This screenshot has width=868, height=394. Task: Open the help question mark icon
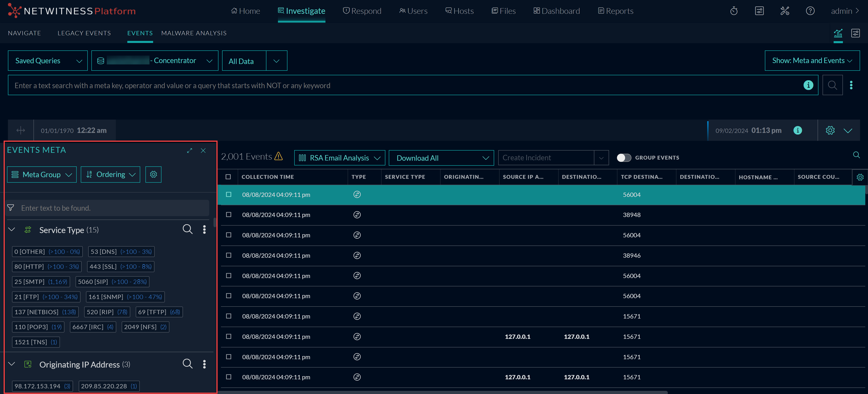810,11
